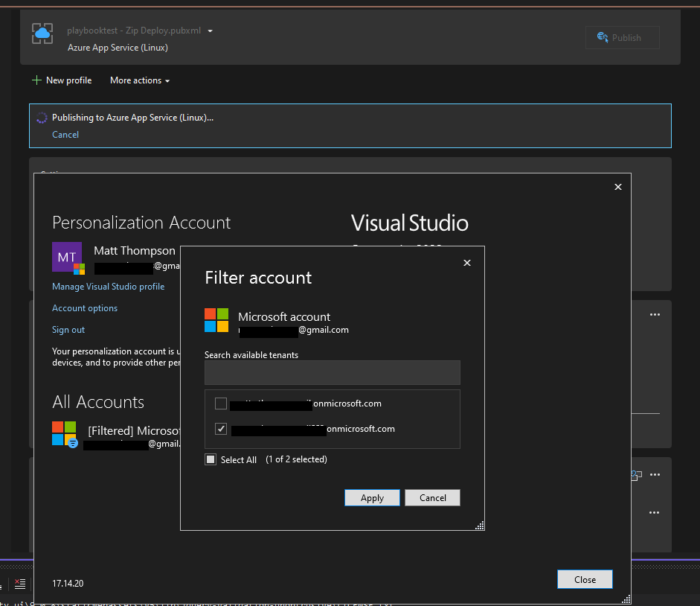The image size is (700, 606).
Task: Click the '(1 of 2 selected)' text
Action: pos(296,459)
